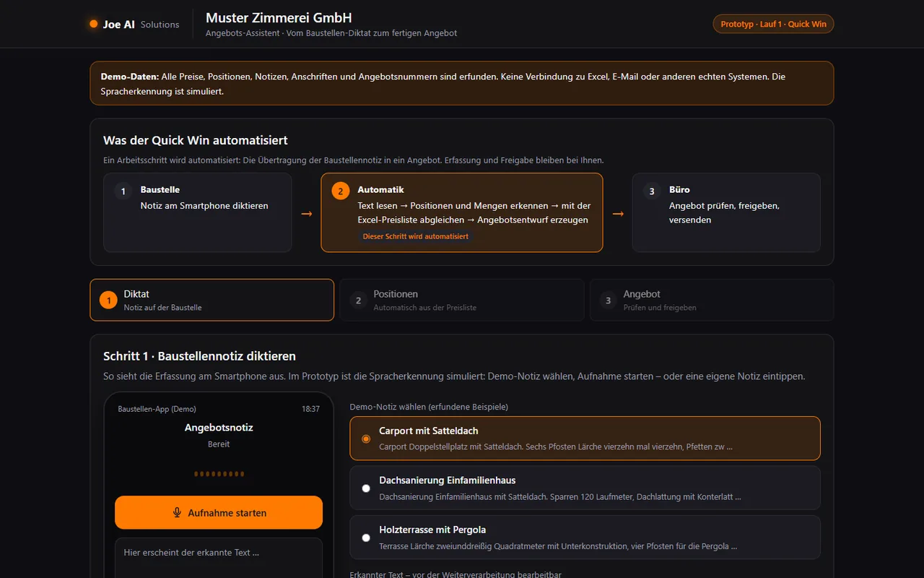Click the 'Angebot prüfen, freigeben, versenden' text
This screenshot has height=578, width=924.
click(724, 212)
